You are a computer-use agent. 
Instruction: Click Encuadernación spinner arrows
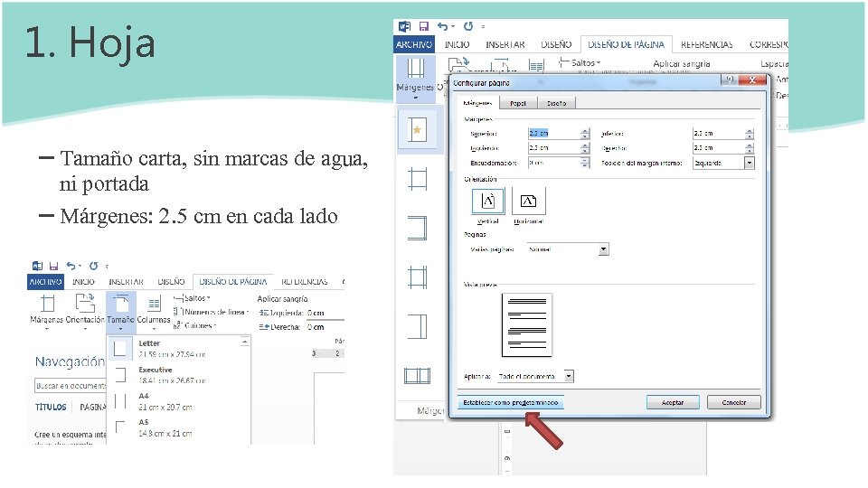point(585,164)
